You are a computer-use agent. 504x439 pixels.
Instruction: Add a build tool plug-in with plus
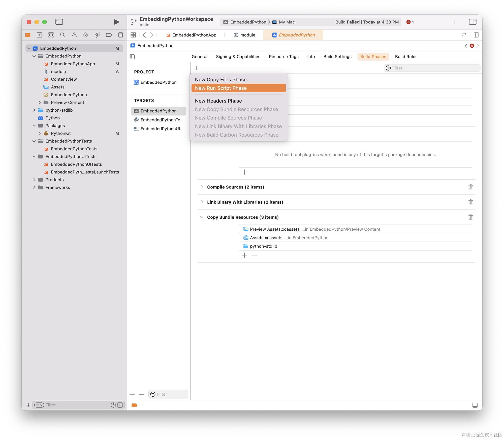pos(244,172)
